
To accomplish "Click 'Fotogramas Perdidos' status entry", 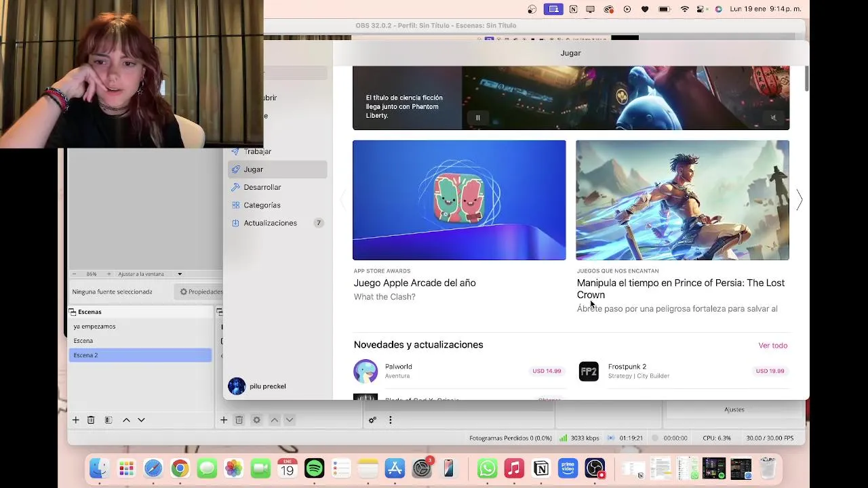I will tap(510, 439).
